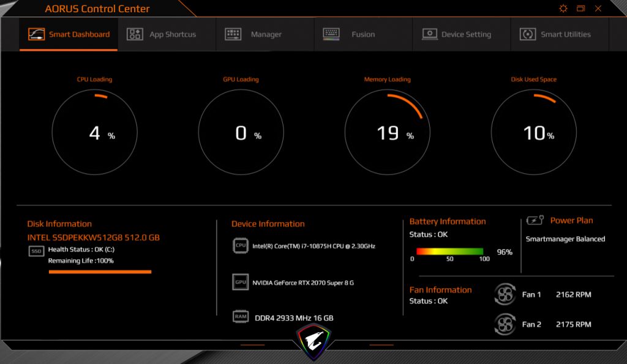The image size is (627, 364).
Task: Click the GPU Loading gauge
Action: 241,132
